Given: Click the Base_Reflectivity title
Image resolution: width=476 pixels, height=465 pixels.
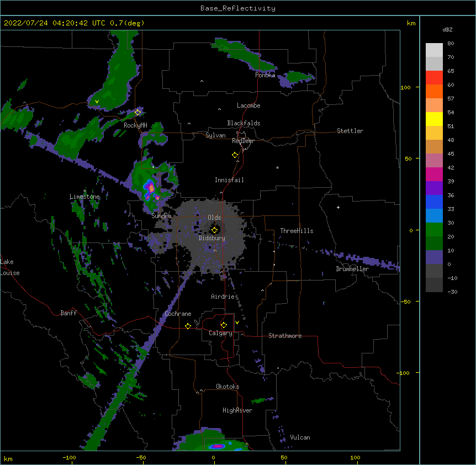Looking at the screenshot, I should [238, 8].
